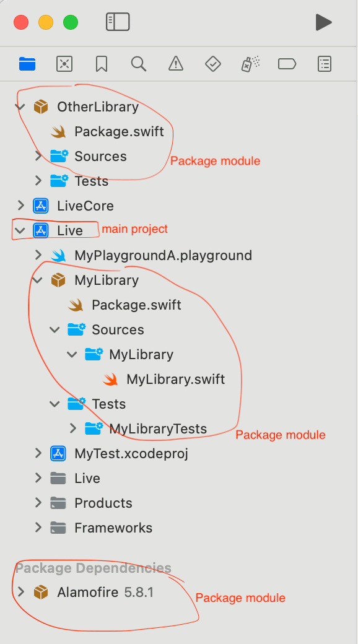Show the Issue navigator warning icon
This screenshot has height=644, width=358.
coord(176,64)
